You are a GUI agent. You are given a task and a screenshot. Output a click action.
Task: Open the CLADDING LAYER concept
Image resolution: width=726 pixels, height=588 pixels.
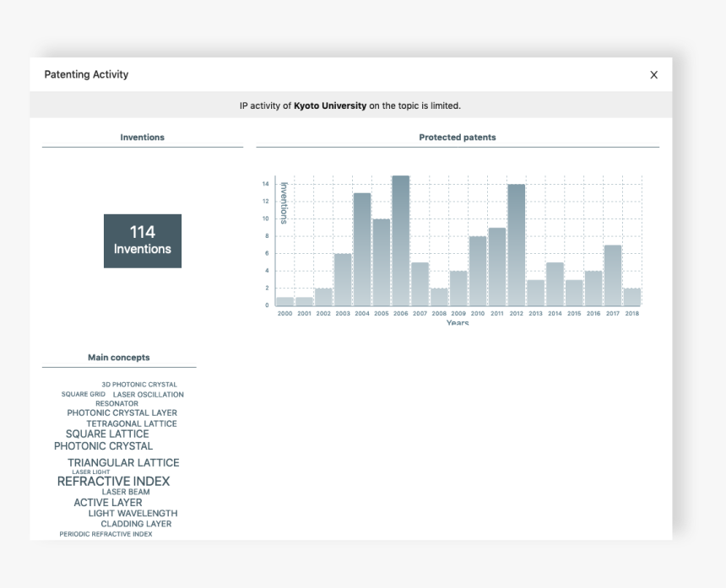(136, 524)
